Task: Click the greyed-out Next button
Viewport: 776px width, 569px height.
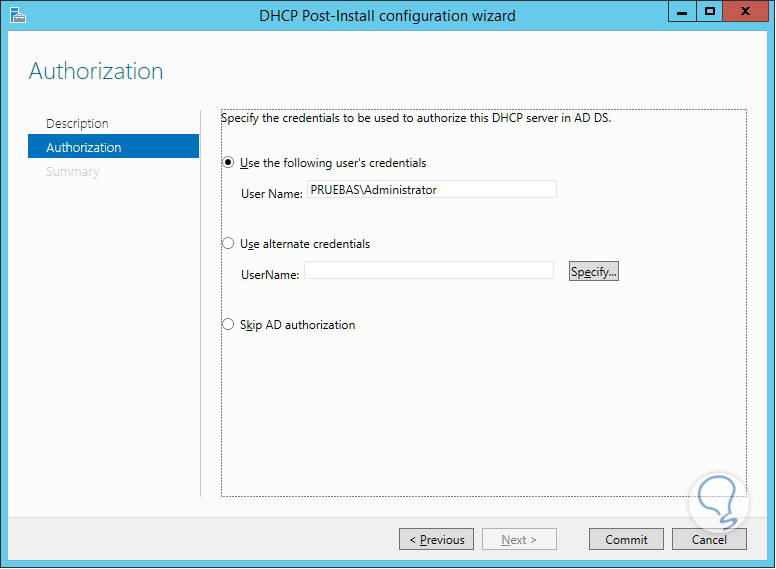Action: pyautogui.click(x=519, y=540)
